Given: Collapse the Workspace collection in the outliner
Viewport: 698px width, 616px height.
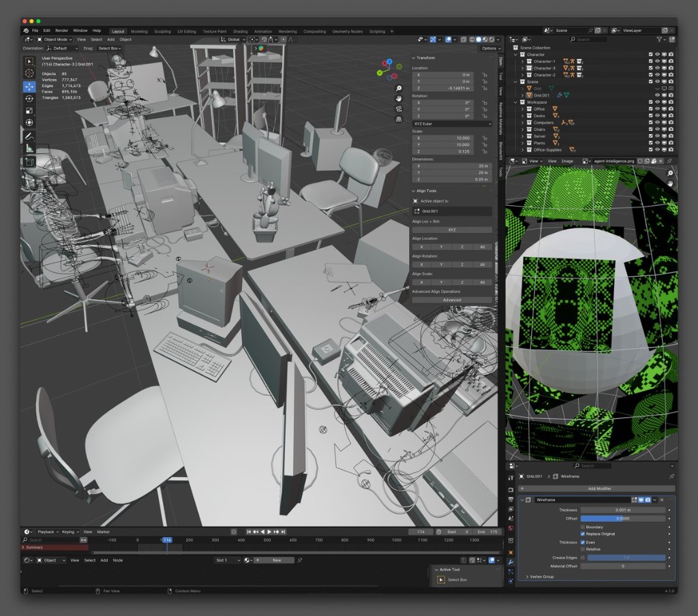Looking at the screenshot, I should pyautogui.click(x=517, y=102).
